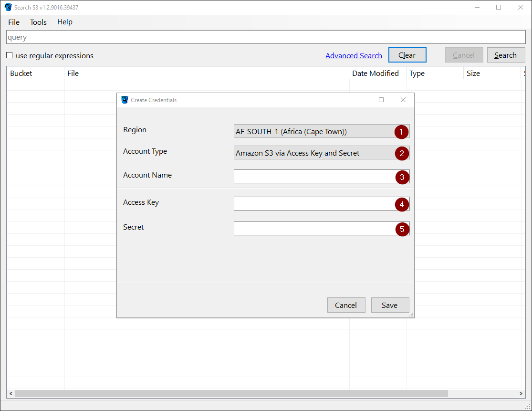Focus the Secret input field

click(321, 228)
